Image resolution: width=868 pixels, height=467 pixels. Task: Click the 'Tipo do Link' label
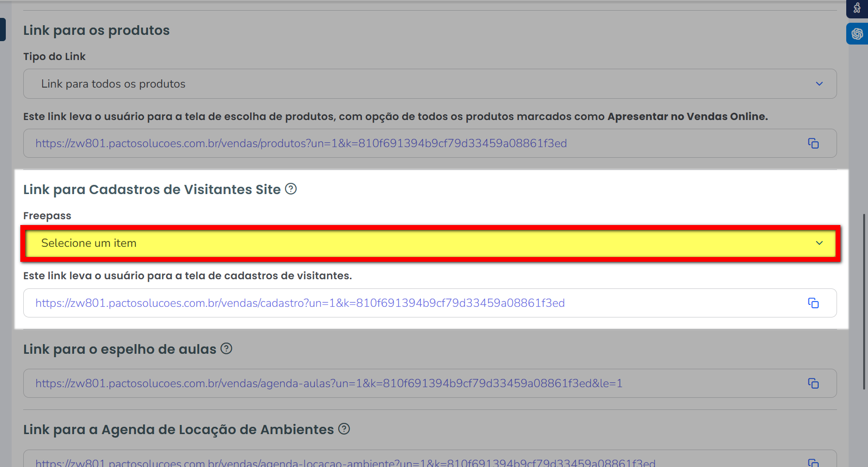tap(54, 57)
